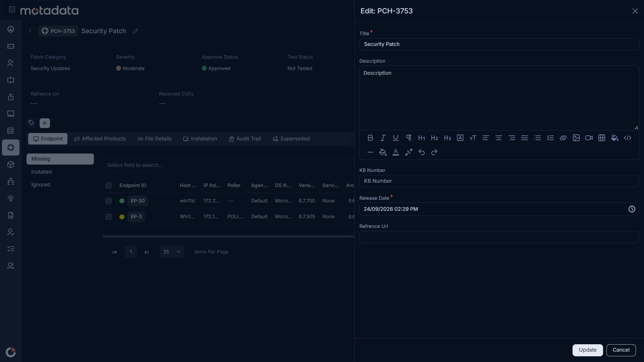Open the File Details tab

point(155,139)
